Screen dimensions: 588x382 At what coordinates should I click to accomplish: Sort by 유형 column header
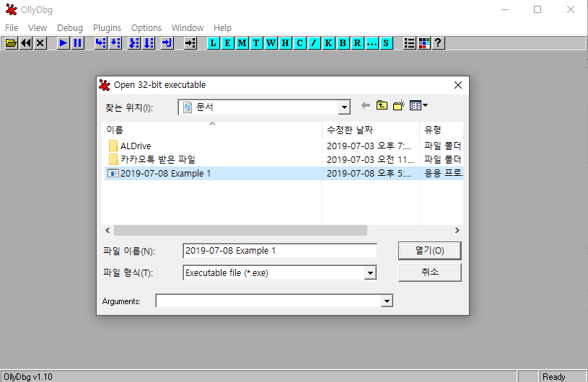442,130
